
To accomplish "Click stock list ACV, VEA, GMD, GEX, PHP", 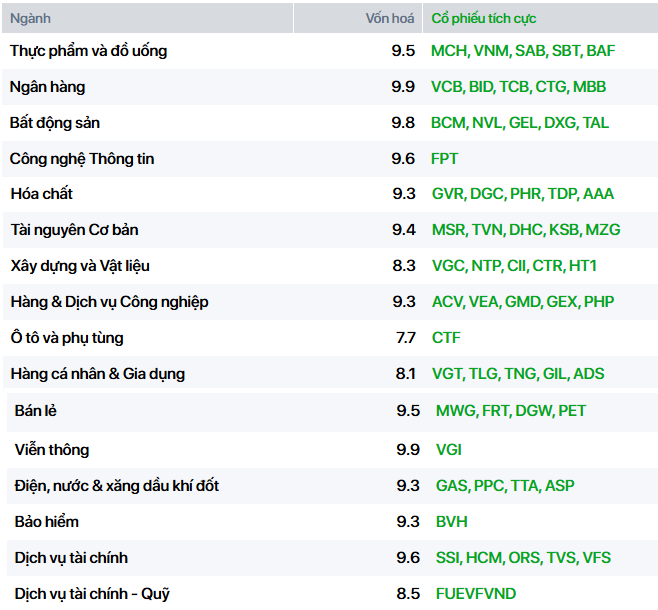I will tap(523, 302).
